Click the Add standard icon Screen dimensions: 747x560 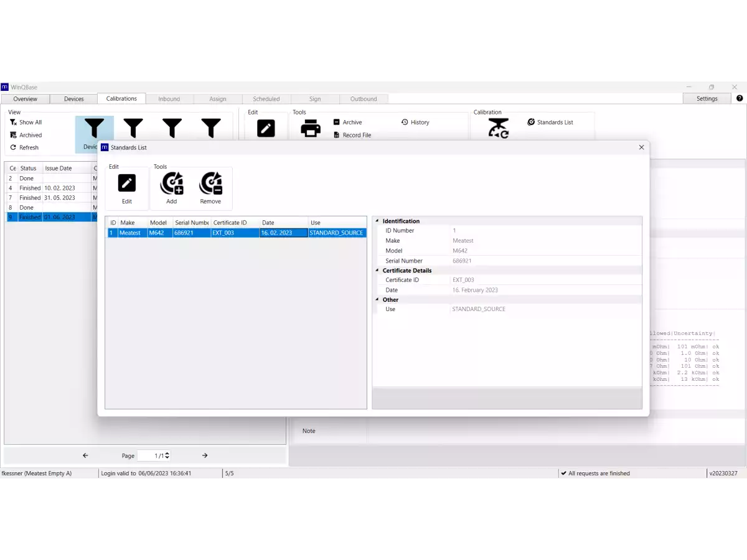pyautogui.click(x=172, y=184)
